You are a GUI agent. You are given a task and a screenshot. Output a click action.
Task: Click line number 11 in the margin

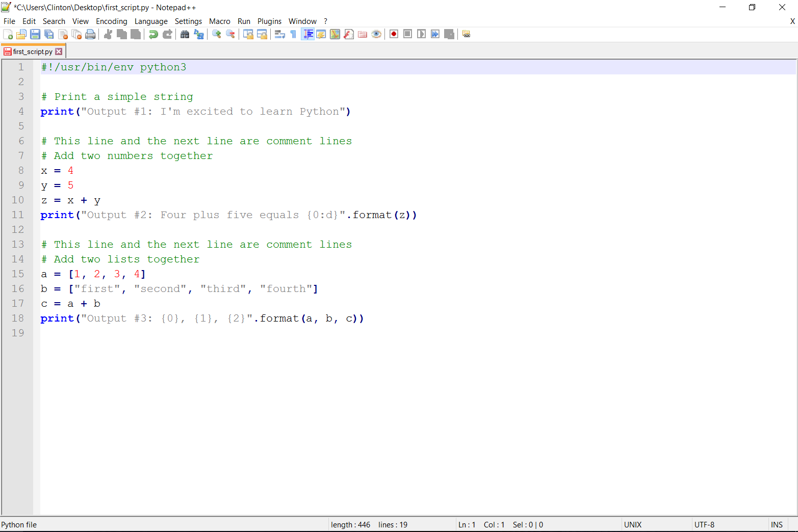18,215
